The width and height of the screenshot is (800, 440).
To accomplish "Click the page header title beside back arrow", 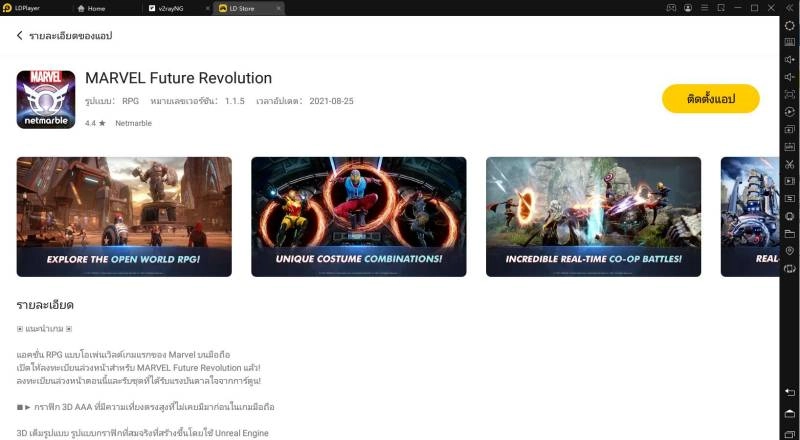I will tap(70, 36).
